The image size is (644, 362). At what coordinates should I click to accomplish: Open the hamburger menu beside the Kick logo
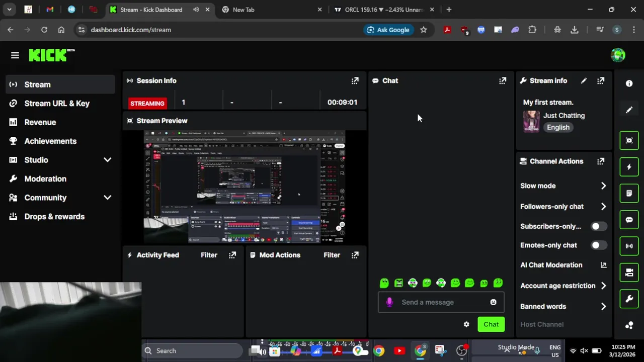pos(15,55)
